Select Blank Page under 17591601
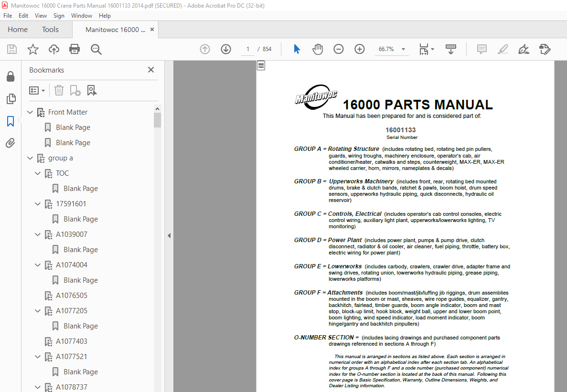This screenshot has width=567, height=392. 81,219
